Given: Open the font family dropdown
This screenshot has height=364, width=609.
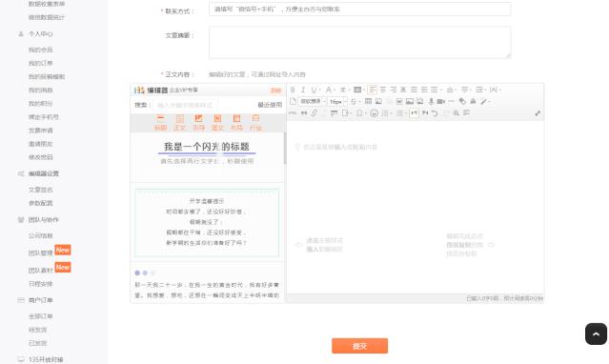Looking at the screenshot, I should tap(313, 101).
